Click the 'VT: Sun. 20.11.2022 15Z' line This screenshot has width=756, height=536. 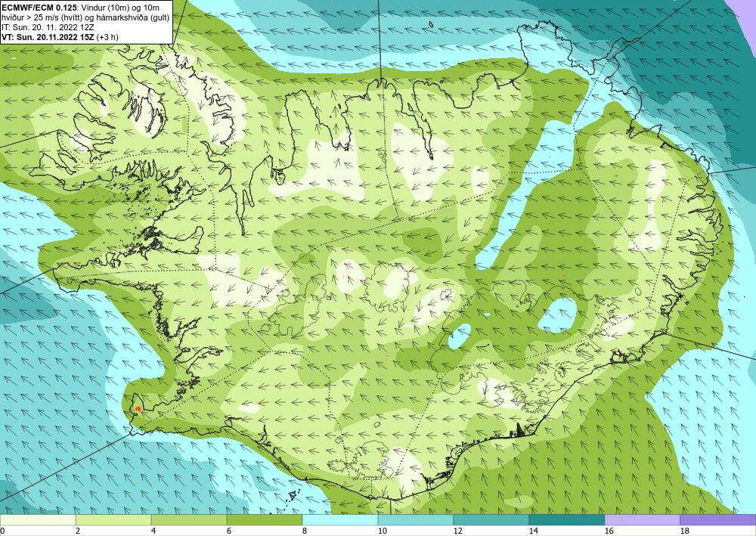48,37
